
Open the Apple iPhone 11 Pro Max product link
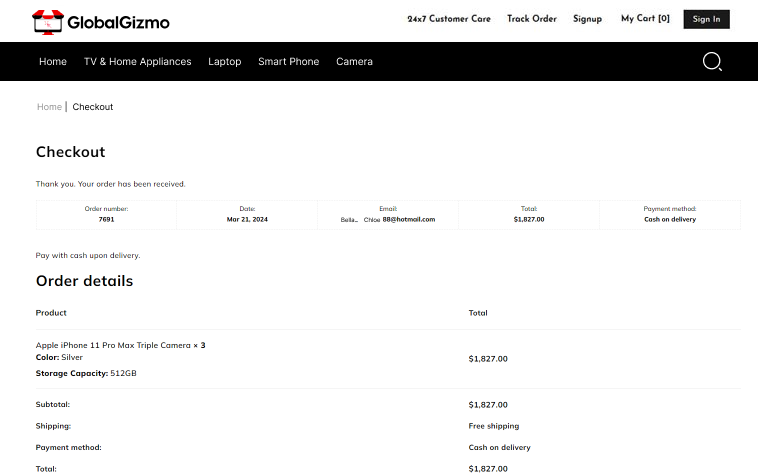[x=113, y=345]
